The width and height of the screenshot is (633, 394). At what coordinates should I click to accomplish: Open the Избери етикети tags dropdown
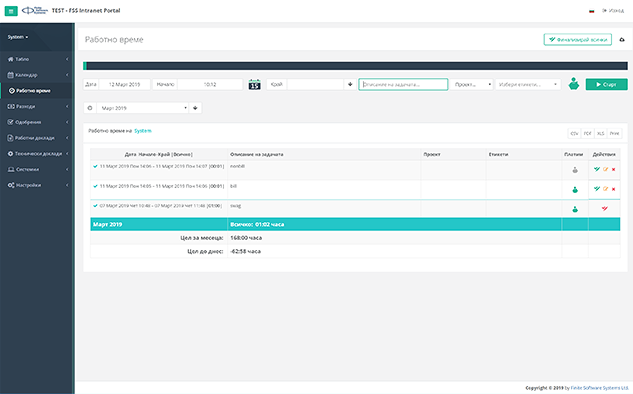528,84
